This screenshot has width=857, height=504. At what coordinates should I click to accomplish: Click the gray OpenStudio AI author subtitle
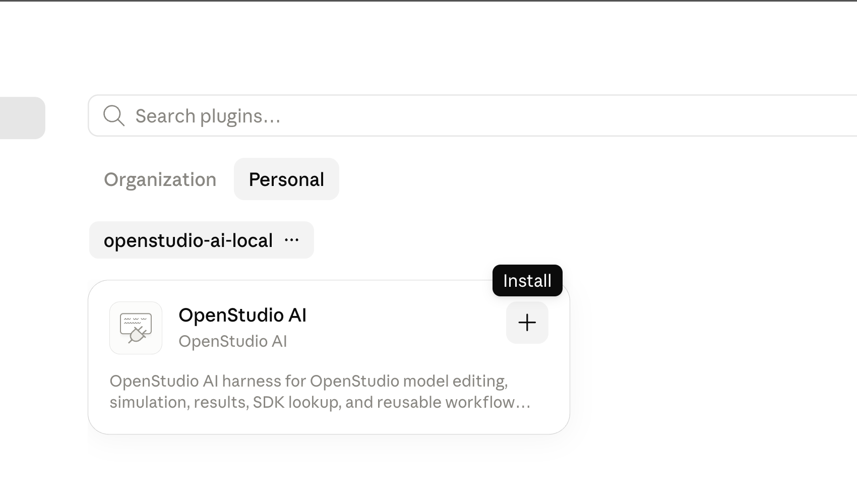tap(233, 341)
